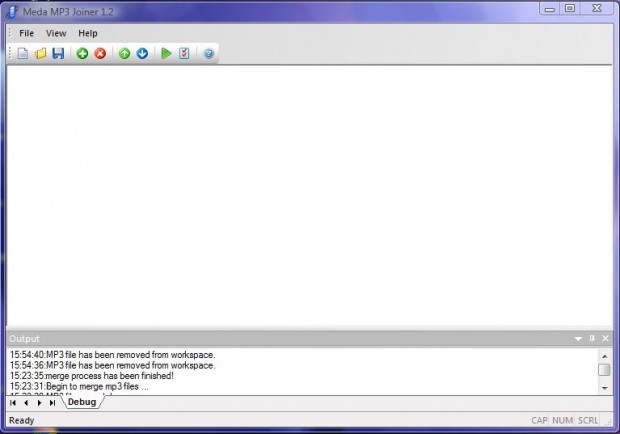620x434 pixels.
Task: Create a new project with the blank page icon
Action: tap(23, 53)
